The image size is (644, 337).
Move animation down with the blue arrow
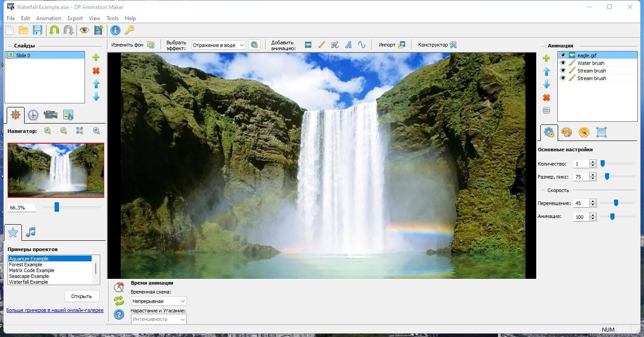click(x=547, y=84)
